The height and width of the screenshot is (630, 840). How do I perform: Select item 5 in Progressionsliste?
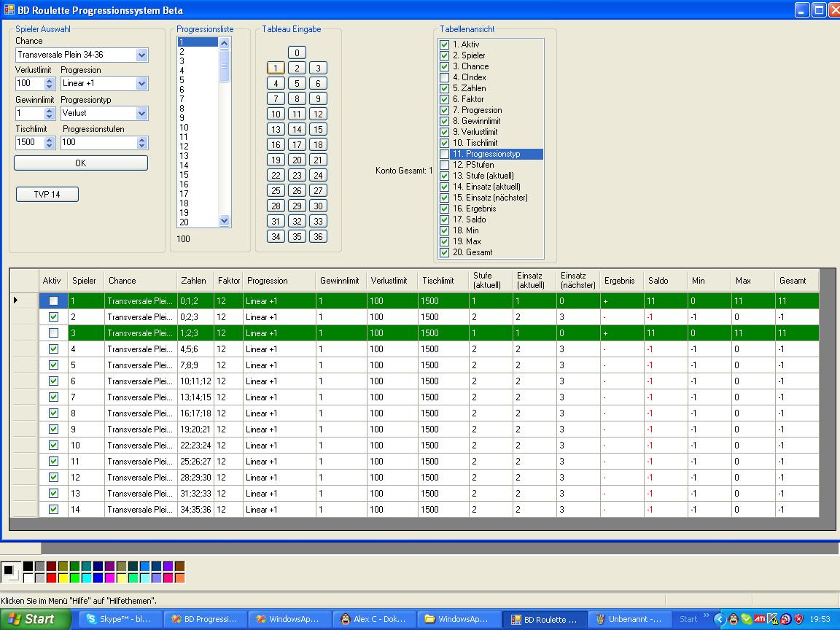click(x=198, y=79)
